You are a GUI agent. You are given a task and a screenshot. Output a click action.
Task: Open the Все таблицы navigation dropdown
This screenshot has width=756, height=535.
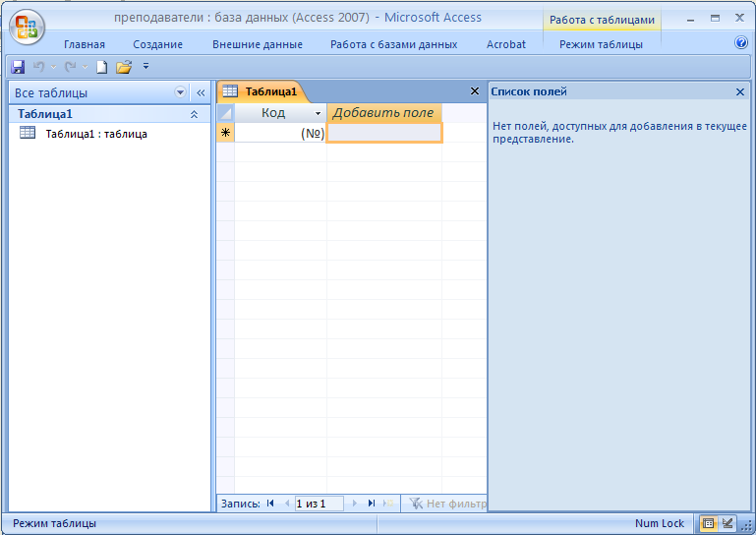pos(180,92)
